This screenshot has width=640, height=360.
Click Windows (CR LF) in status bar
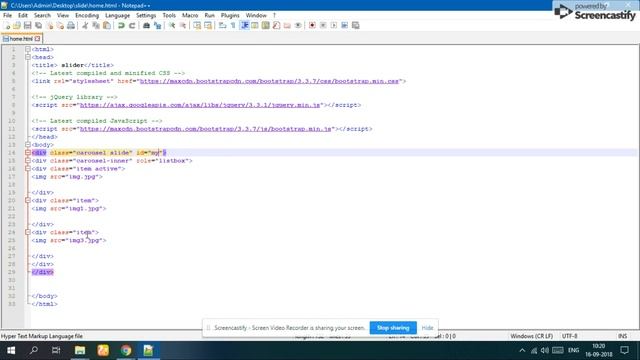(531, 336)
